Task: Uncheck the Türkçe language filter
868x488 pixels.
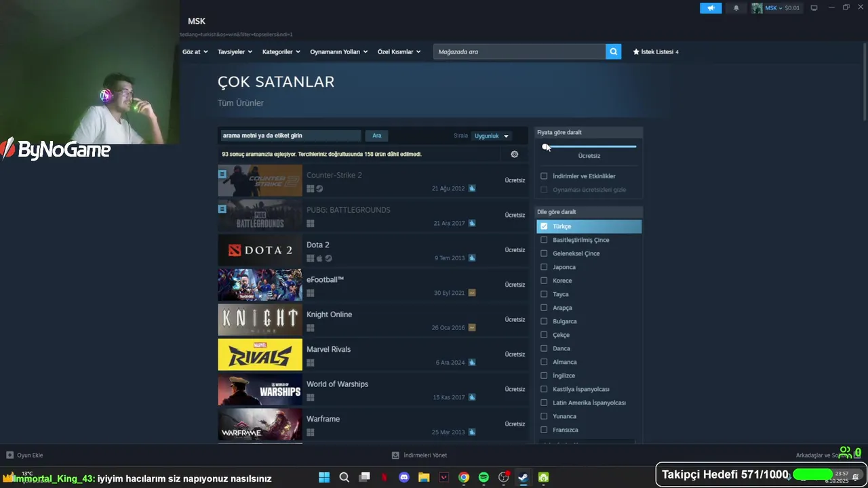Action: (544, 226)
